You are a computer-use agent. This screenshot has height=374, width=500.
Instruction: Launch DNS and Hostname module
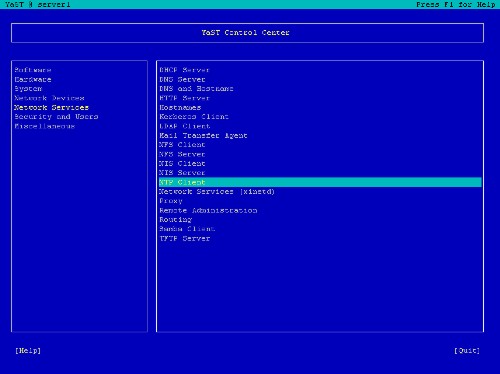[x=196, y=89]
